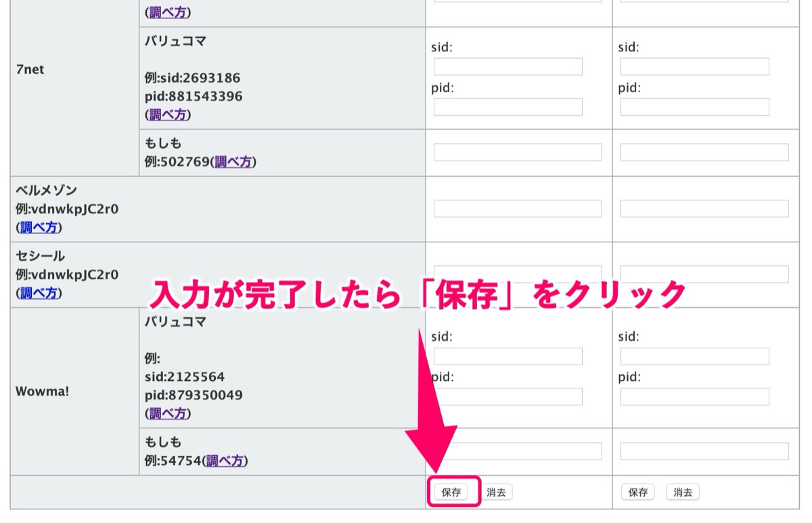Focus Wowma! バリュコマ pid field, right column

click(695, 396)
